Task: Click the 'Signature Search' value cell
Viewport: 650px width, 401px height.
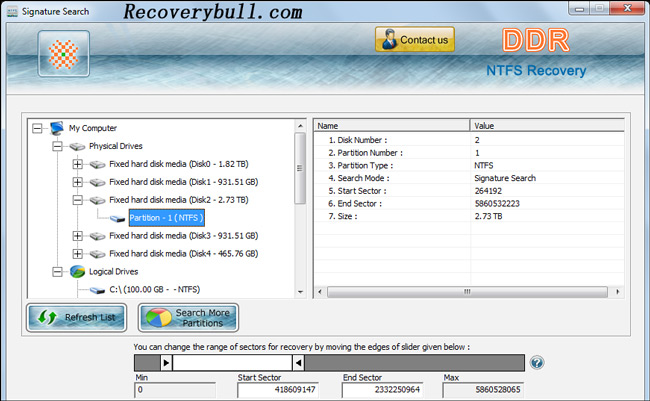Action: 505,178
